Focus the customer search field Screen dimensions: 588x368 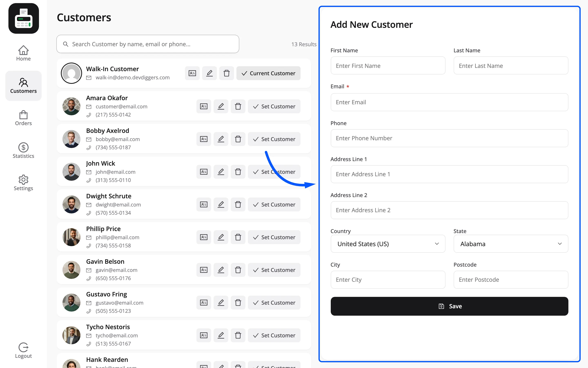coord(148,44)
